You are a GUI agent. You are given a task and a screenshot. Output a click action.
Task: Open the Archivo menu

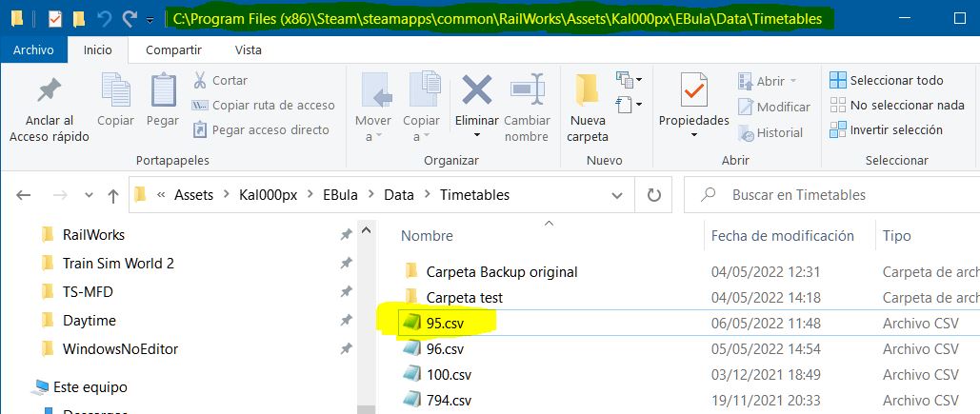33,49
